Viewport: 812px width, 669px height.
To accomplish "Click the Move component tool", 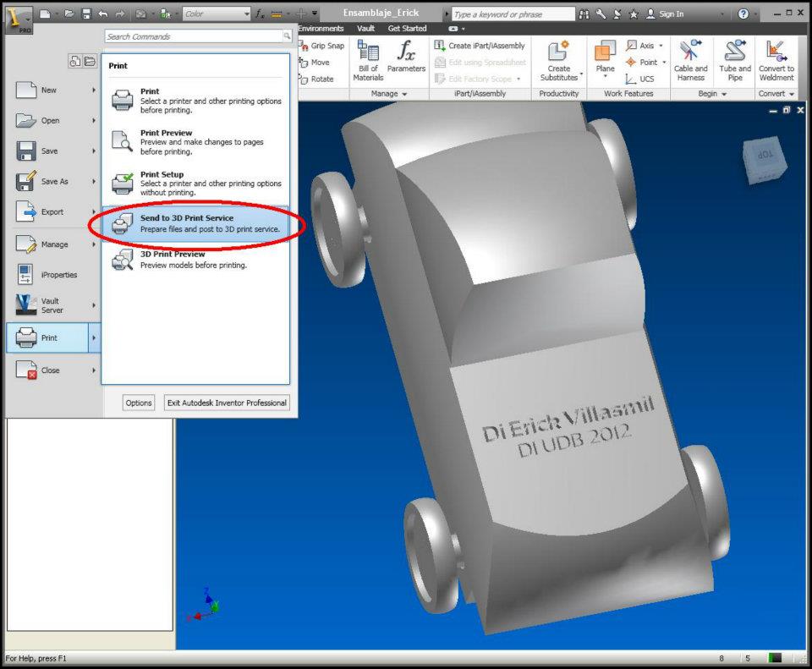I will click(315, 62).
